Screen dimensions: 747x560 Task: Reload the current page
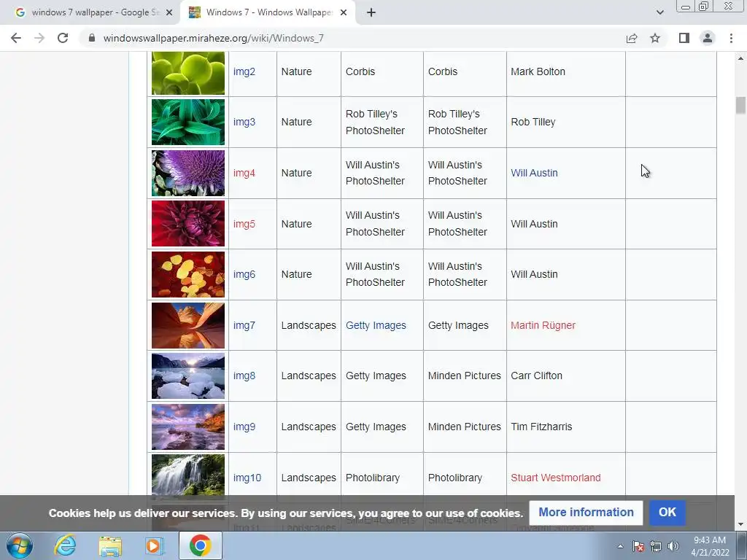63,38
